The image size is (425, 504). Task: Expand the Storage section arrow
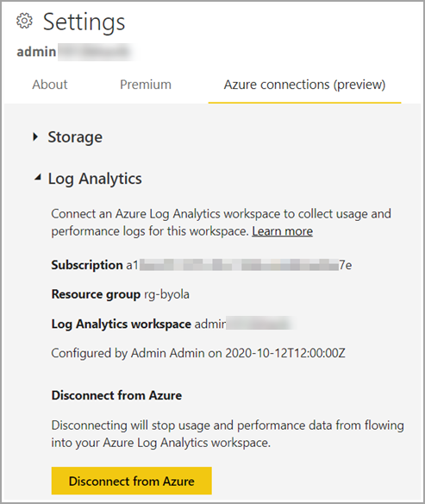click(x=35, y=137)
